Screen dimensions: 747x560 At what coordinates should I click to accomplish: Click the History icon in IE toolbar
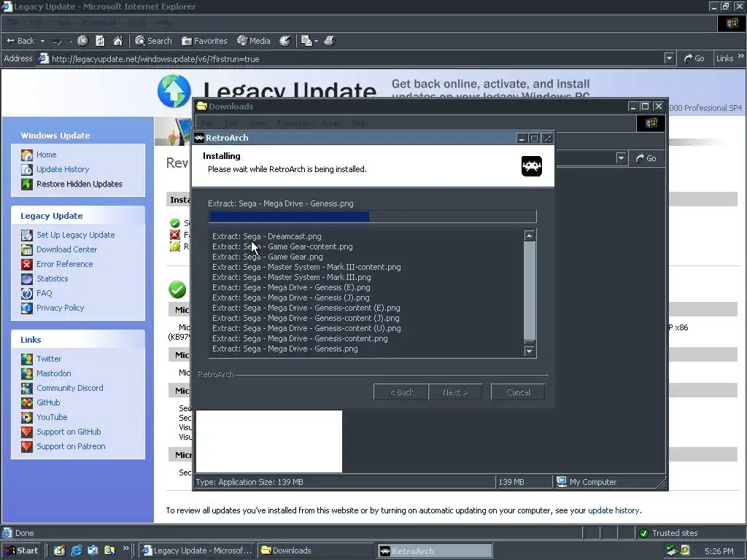pos(285,41)
